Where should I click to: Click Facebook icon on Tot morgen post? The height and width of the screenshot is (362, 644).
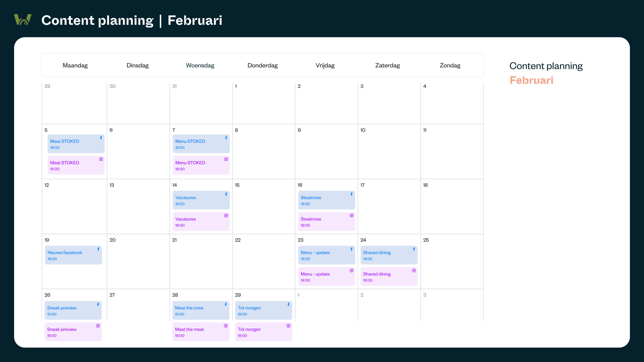[x=288, y=304]
